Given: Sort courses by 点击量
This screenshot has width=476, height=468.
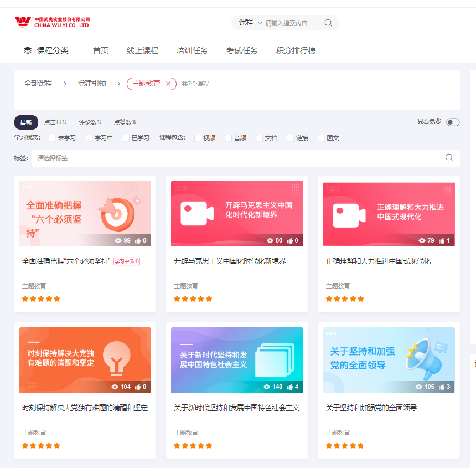Looking at the screenshot, I should click(55, 122).
